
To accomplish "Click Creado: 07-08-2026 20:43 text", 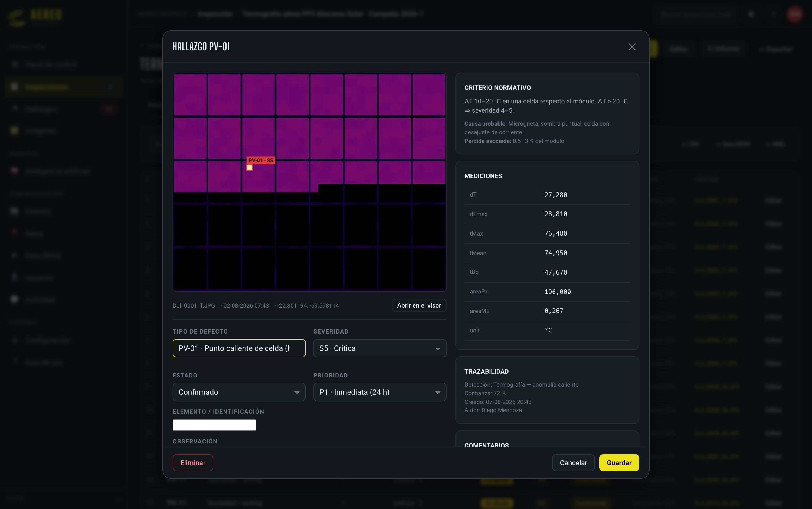I will pyautogui.click(x=497, y=402).
